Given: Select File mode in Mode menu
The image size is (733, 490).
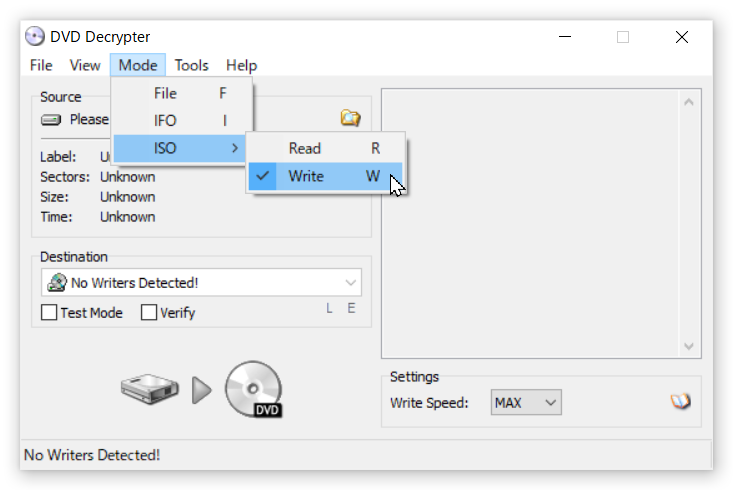Looking at the screenshot, I should (182, 93).
